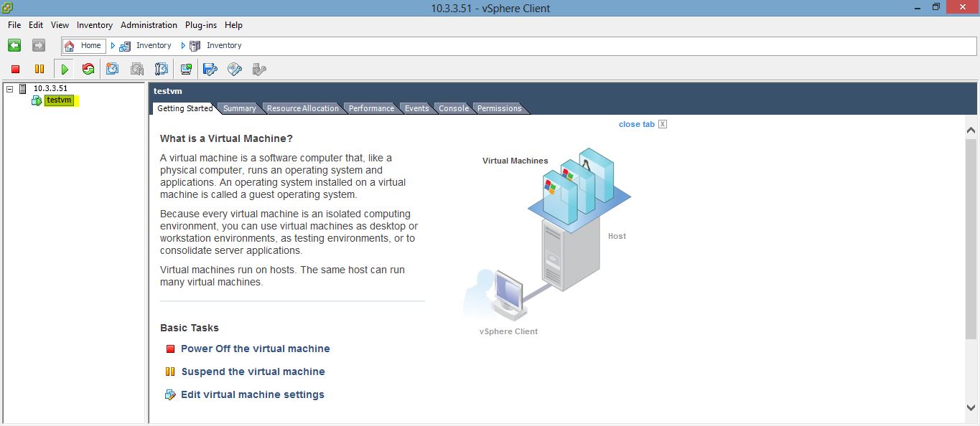
Task: Select testvm in the inventory tree
Action: (60, 100)
